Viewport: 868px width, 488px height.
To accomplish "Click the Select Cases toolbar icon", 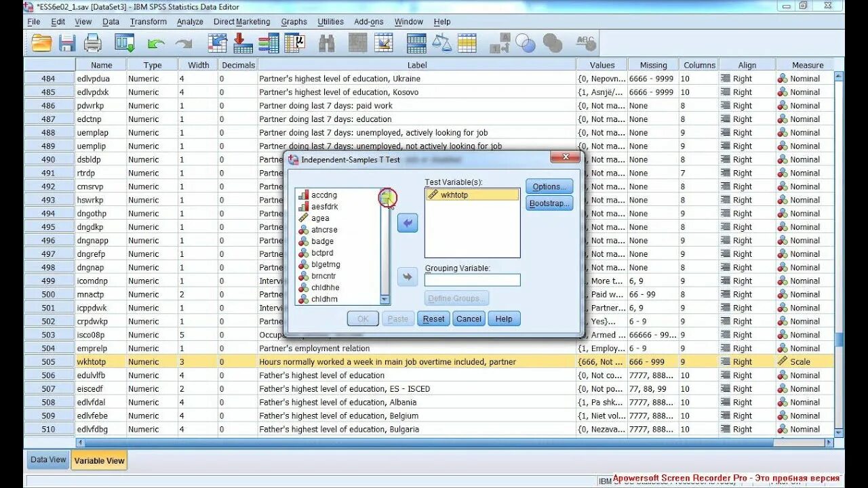I will (467, 43).
